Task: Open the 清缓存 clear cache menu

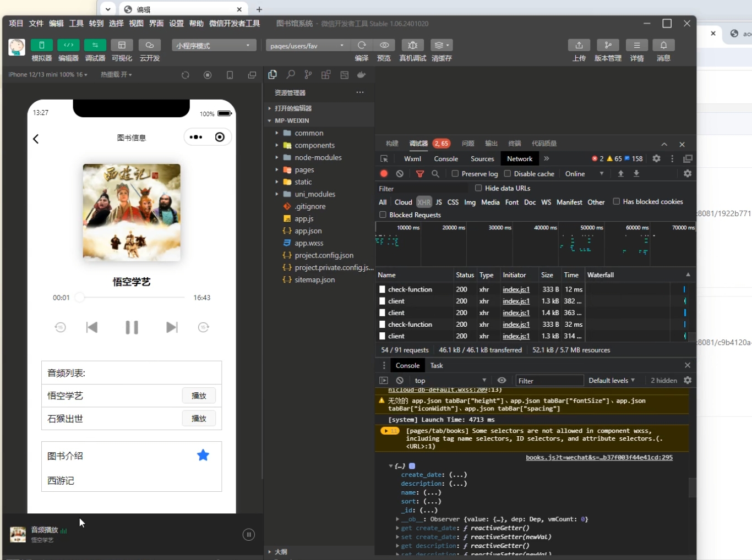Action: coord(442,45)
